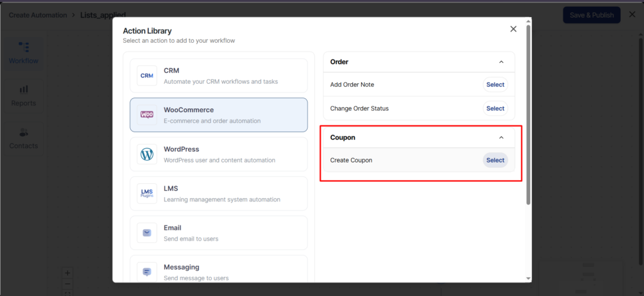
Task: Open the Contacts sidebar section
Action: (23, 139)
